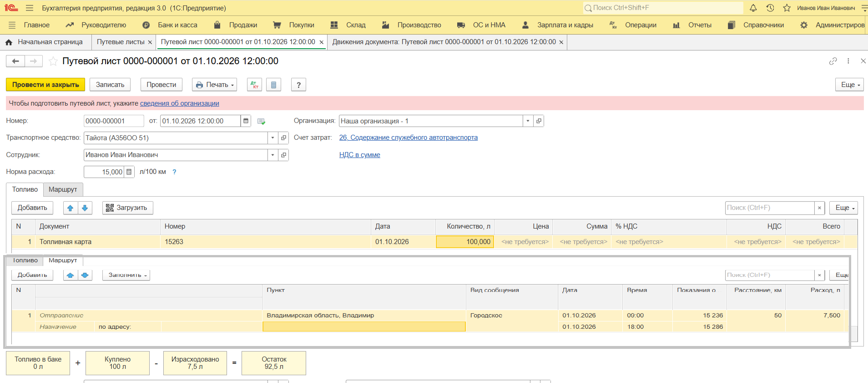
Task: Expand the Организация dropdown list
Action: coord(528,121)
